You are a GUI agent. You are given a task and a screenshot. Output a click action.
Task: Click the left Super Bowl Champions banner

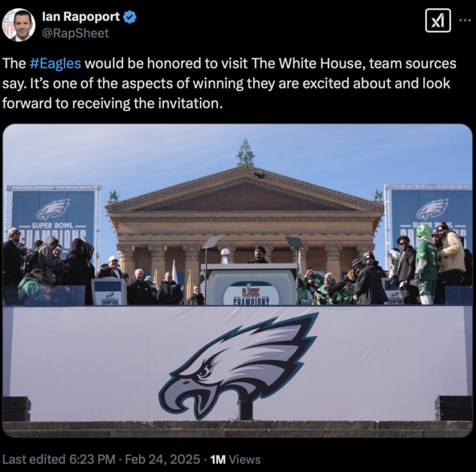[x=53, y=217]
